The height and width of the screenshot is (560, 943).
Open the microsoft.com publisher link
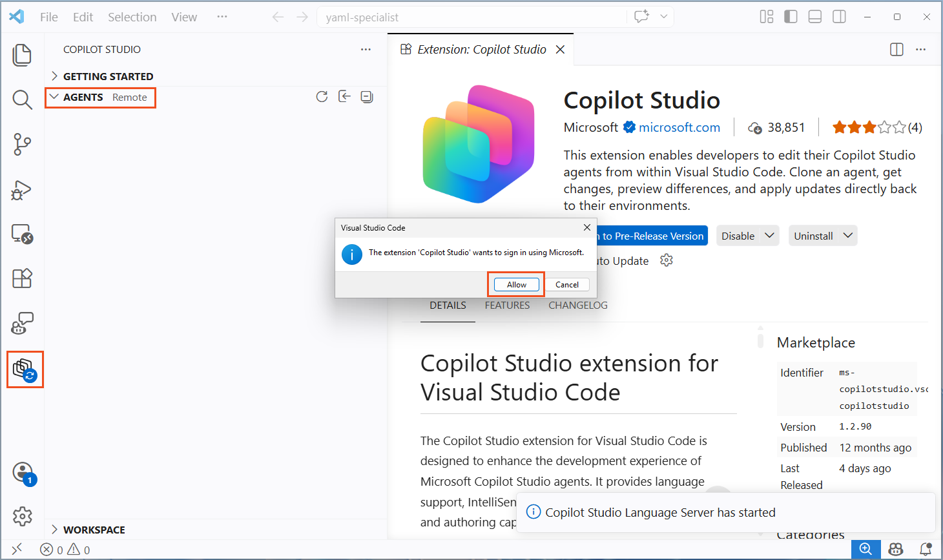[x=679, y=127]
